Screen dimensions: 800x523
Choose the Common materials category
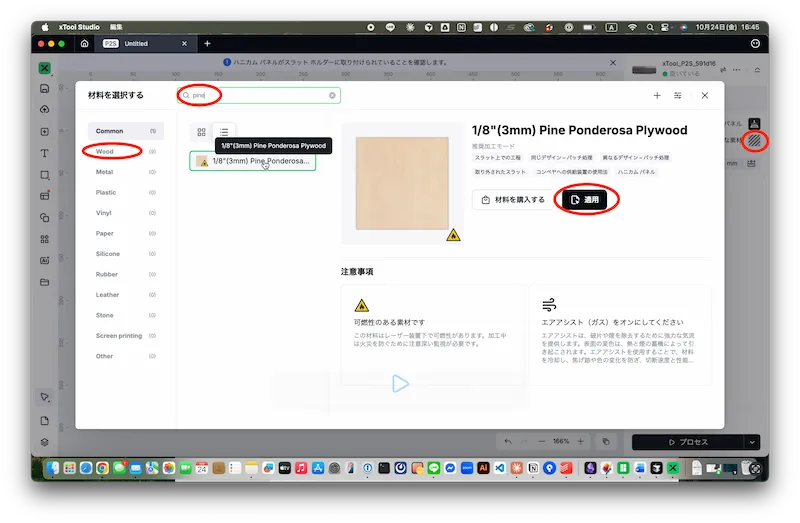pos(110,131)
